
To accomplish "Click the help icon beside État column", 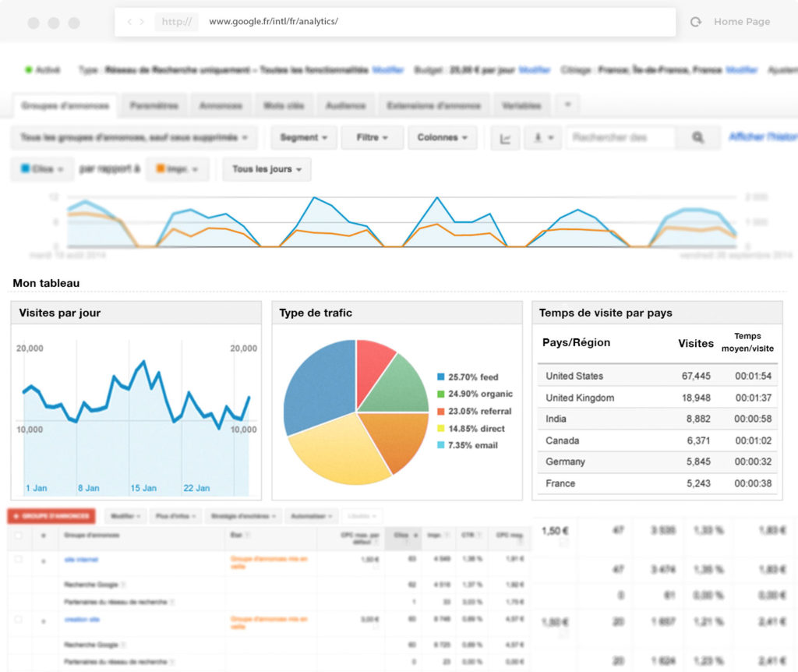I will point(248,535).
